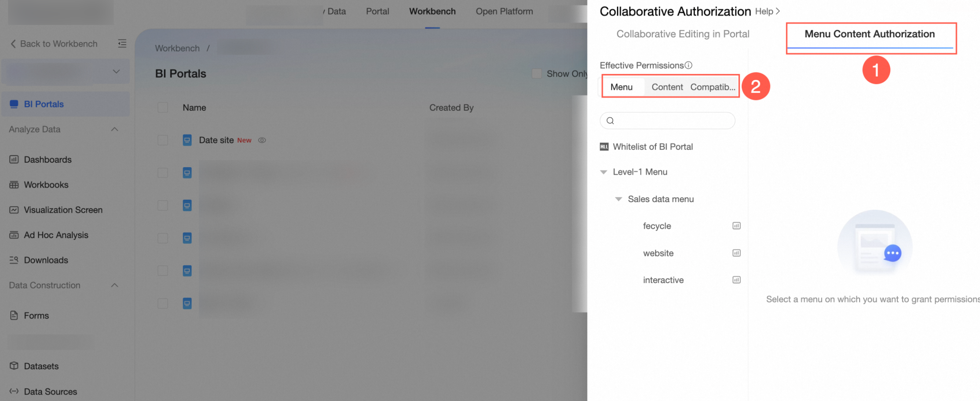The height and width of the screenshot is (401, 980).
Task: Toggle the eye icon beside Date site
Action: pyautogui.click(x=262, y=140)
